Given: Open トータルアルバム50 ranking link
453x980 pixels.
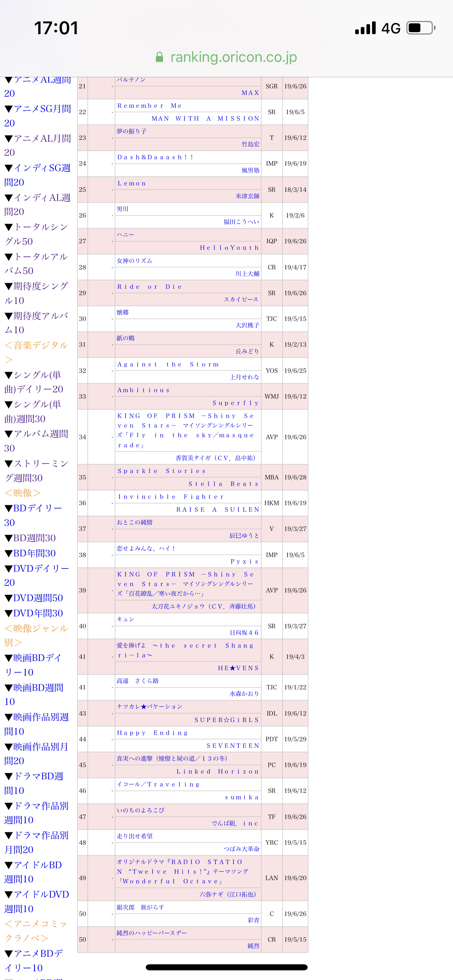Looking at the screenshot, I should 36,264.
